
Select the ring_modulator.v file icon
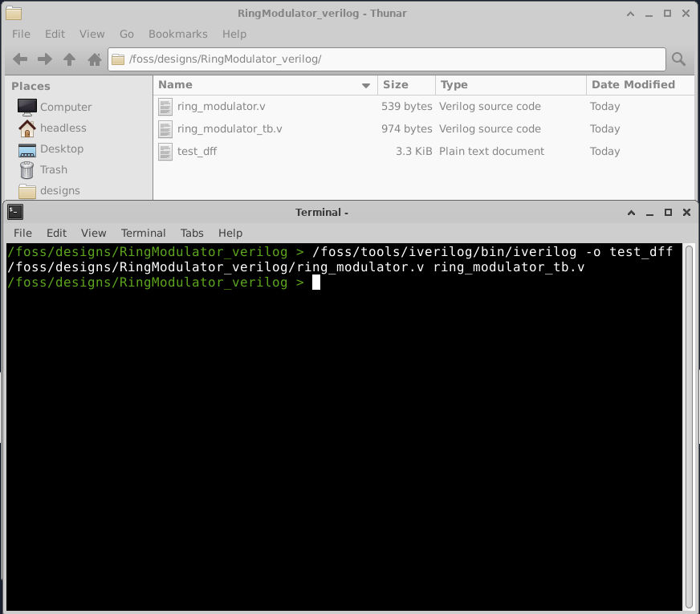165,107
